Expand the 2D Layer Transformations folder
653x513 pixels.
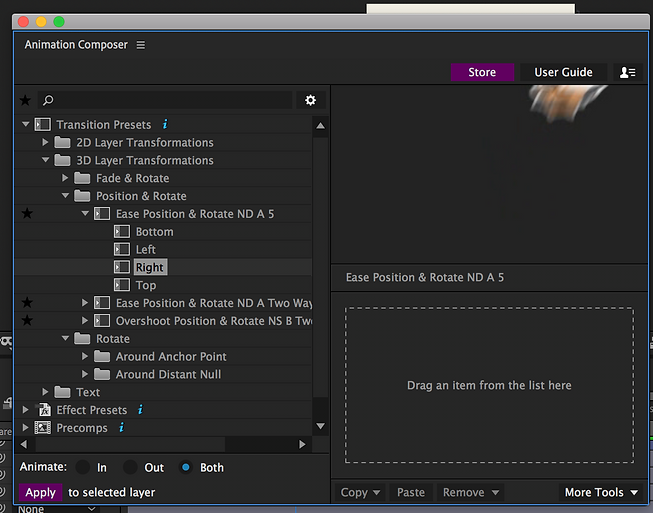coord(45,142)
